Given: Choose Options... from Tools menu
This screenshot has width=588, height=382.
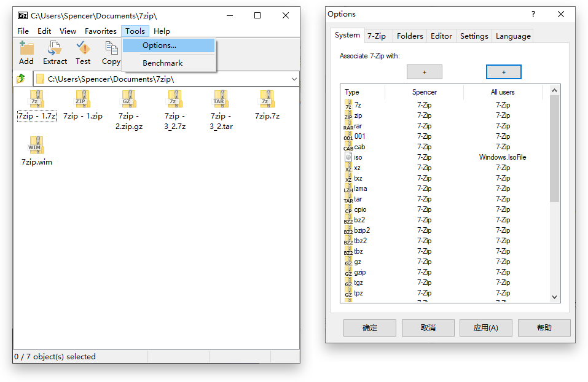Looking at the screenshot, I should 169,45.
